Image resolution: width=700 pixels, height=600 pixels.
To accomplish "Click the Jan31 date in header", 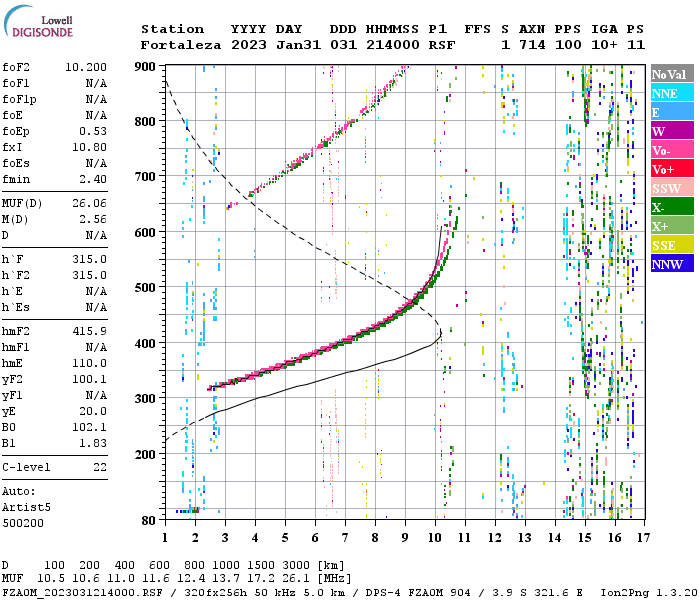I will click(298, 45).
